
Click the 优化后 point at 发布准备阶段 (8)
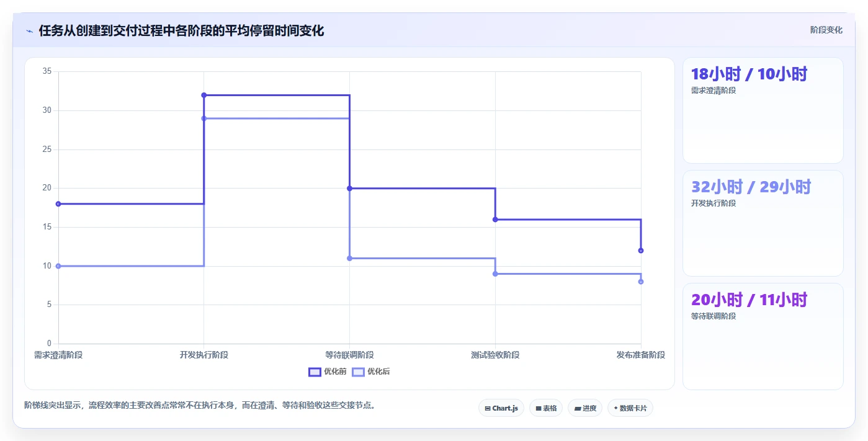pyautogui.click(x=641, y=282)
